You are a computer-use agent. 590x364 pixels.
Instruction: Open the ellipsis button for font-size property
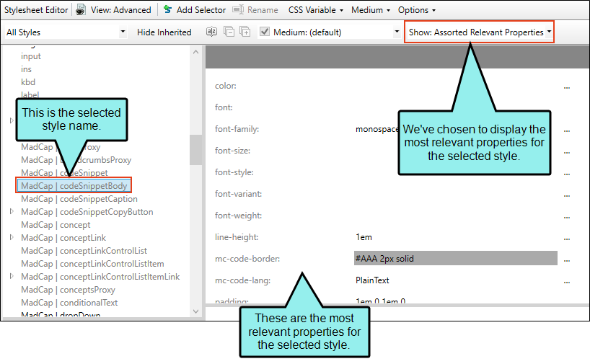pyautogui.click(x=567, y=151)
